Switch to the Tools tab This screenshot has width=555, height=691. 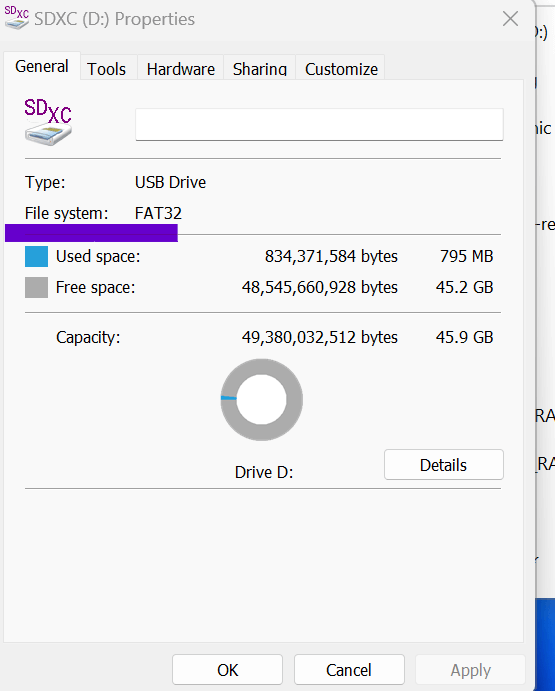pyautogui.click(x=106, y=69)
